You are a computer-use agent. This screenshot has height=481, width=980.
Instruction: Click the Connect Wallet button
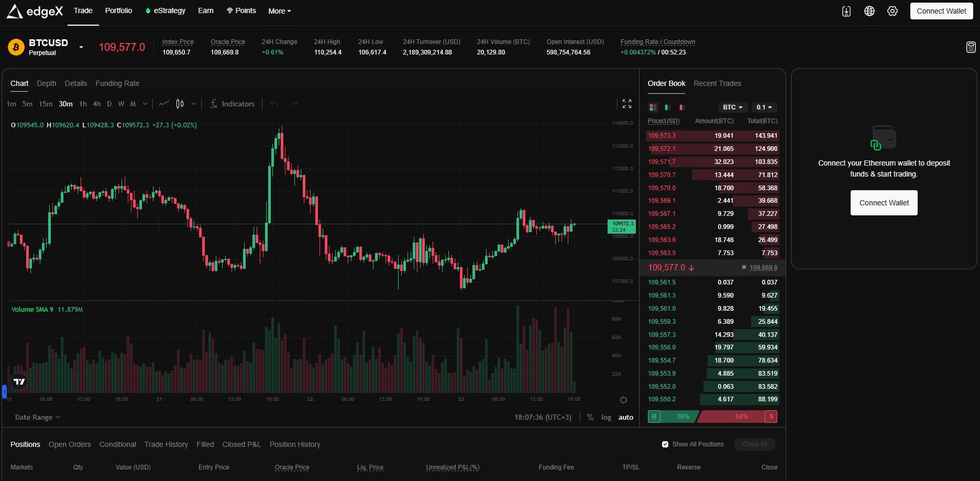(x=941, y=10)
